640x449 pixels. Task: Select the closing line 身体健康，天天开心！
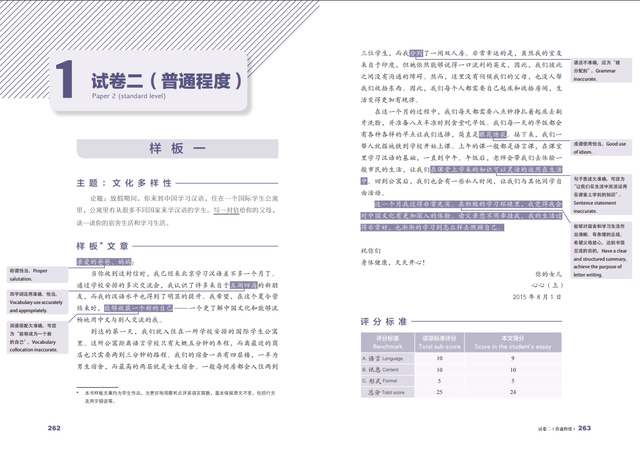coord(393,262)
